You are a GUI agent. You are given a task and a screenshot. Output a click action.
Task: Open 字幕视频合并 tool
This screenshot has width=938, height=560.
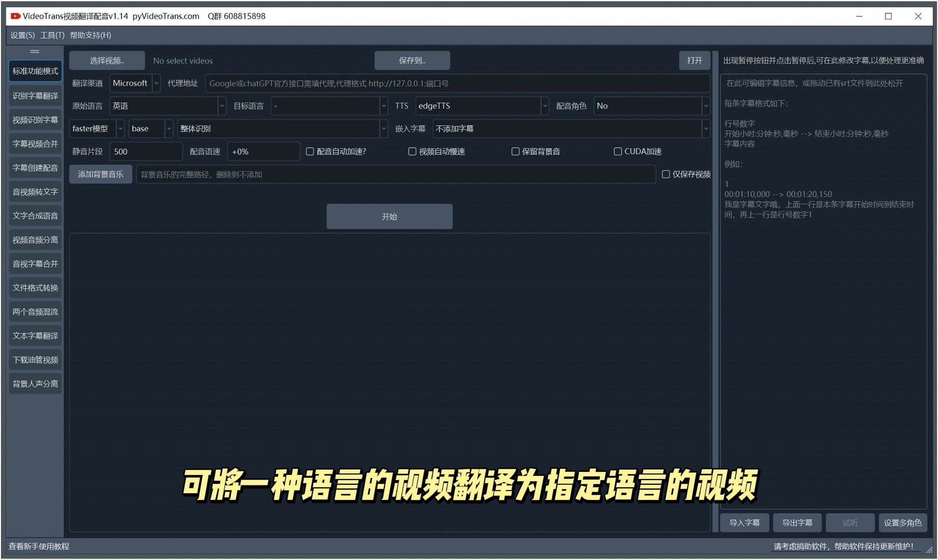[35, 144]
